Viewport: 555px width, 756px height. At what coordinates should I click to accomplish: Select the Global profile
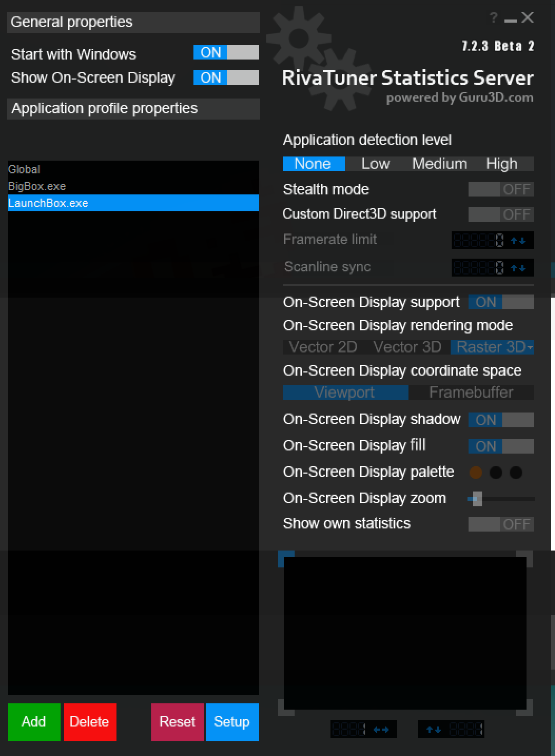tap(133, 169)
